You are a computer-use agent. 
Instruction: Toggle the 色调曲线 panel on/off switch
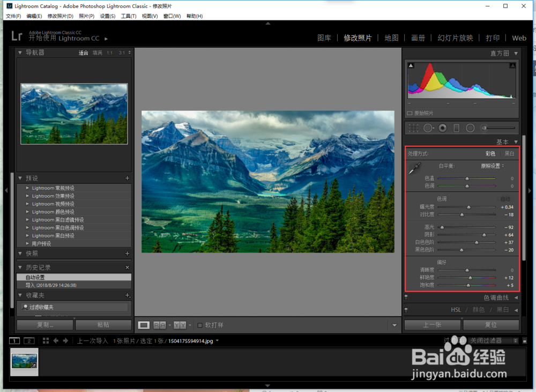[x=406, y=298]
